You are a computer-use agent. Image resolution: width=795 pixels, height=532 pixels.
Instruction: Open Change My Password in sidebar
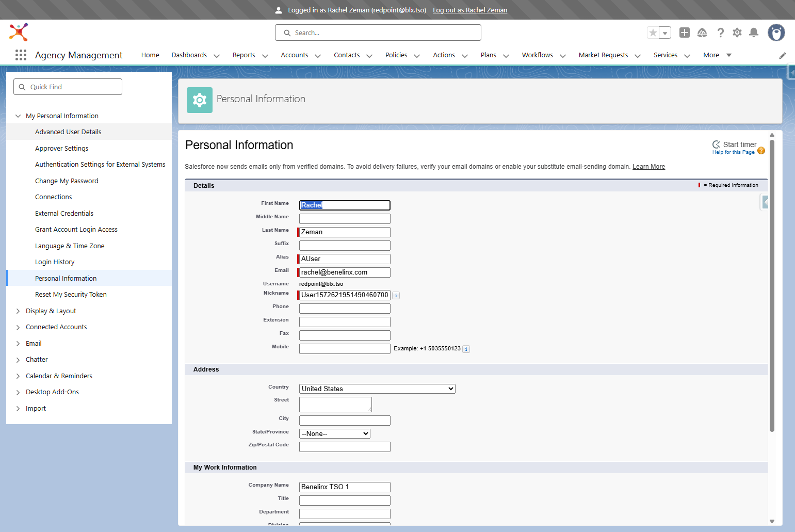[67, 181]
